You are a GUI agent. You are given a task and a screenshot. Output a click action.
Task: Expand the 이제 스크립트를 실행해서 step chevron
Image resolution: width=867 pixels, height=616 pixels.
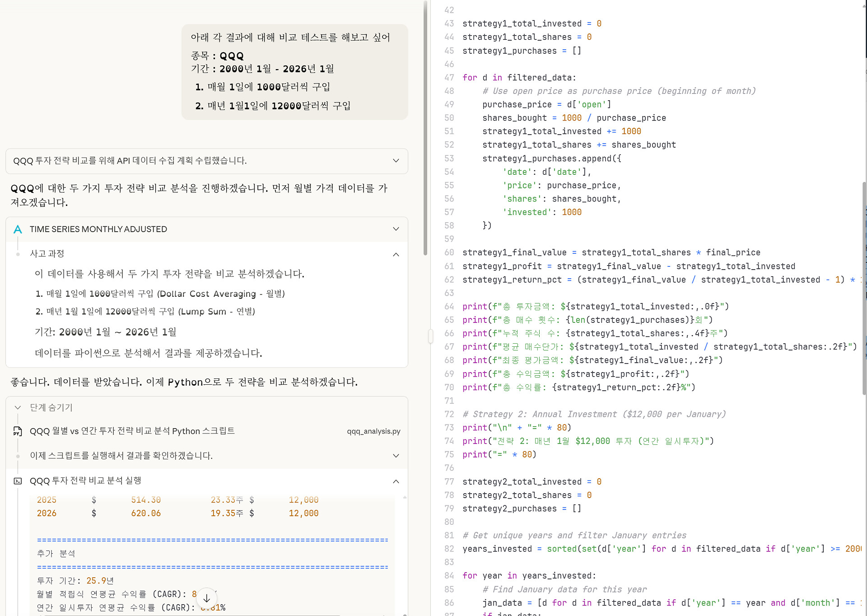point(396,456)
